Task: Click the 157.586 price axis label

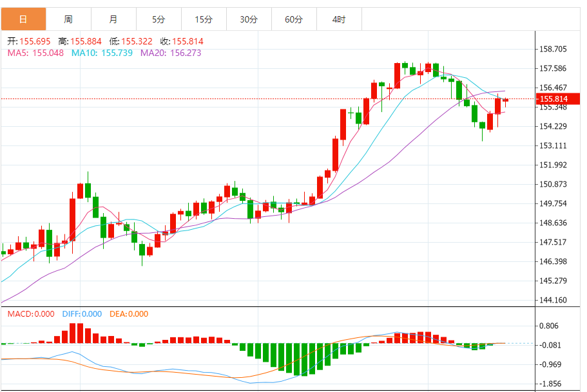Action: pos(553,68)
